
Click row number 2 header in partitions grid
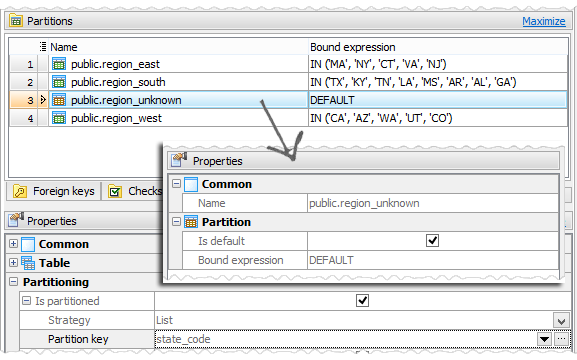point(24,82)
